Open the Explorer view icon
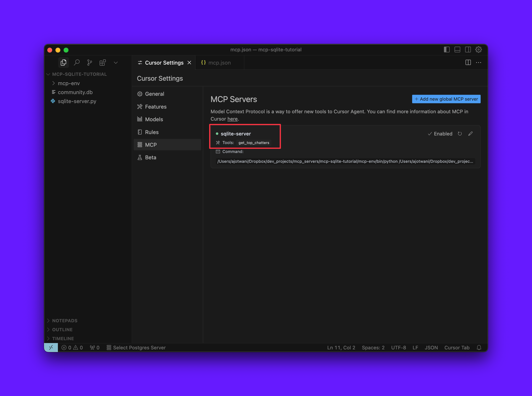This screenshot has height=396, width=532. pos(64,63)
